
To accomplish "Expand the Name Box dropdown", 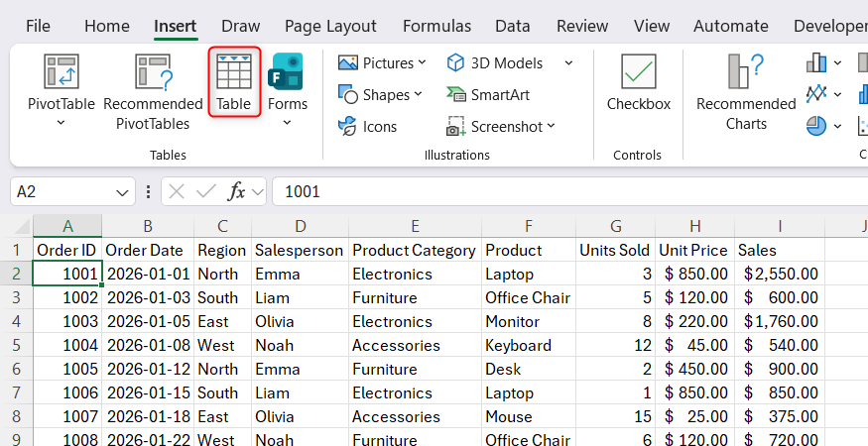I will click(x=122, y=192).
